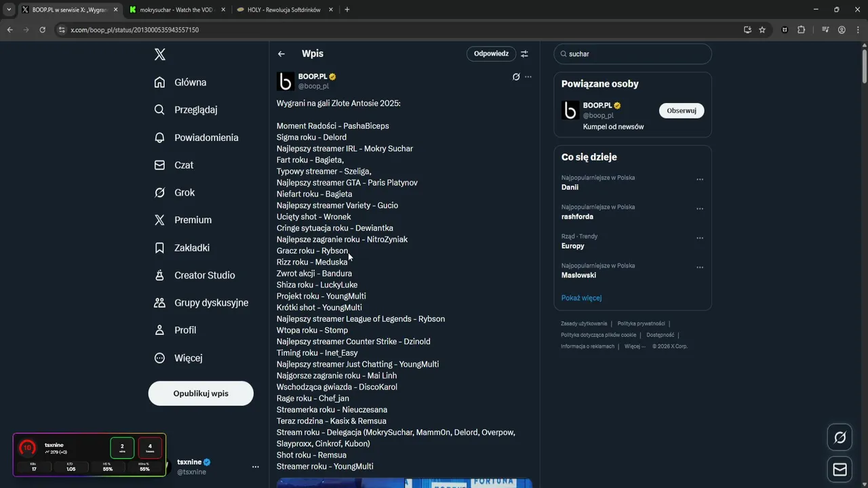Click the Profil person icon
The width and height of the screenshot is (868, 488).
click(x=159, y=330)
